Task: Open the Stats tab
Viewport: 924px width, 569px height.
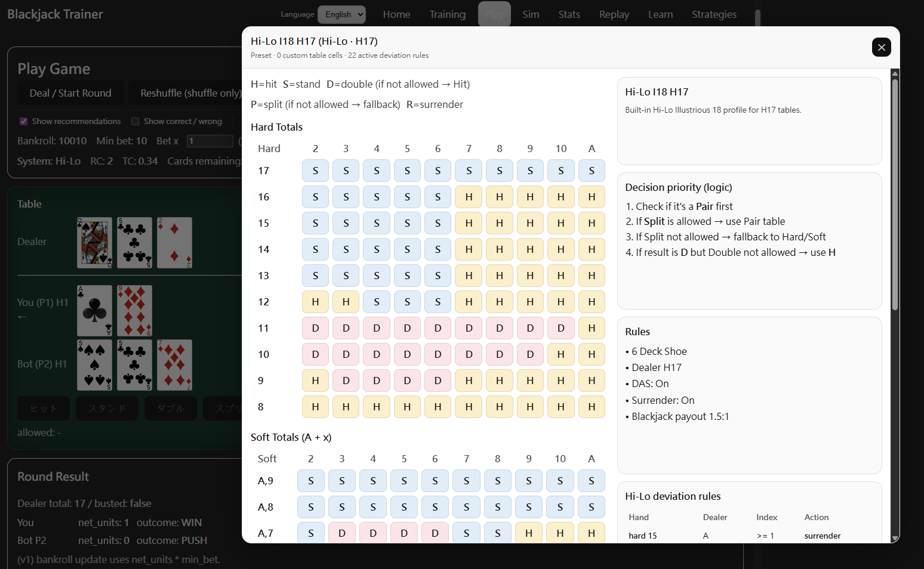Action: coord(569,14)
